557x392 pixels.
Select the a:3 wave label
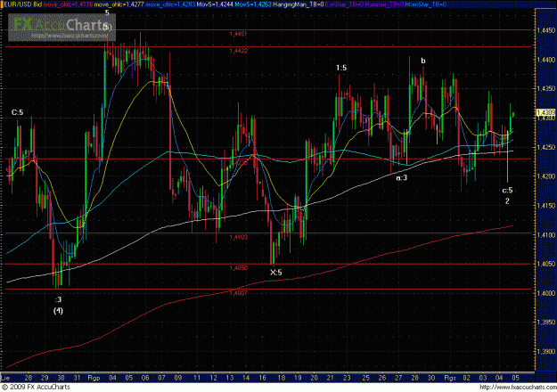point(401,177)
